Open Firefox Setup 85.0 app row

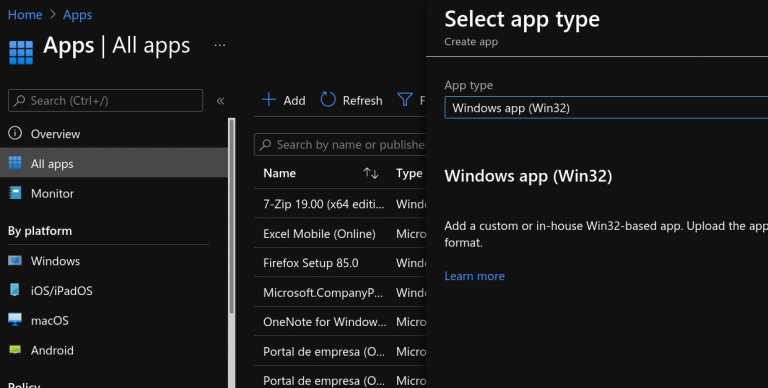point(340,263)
